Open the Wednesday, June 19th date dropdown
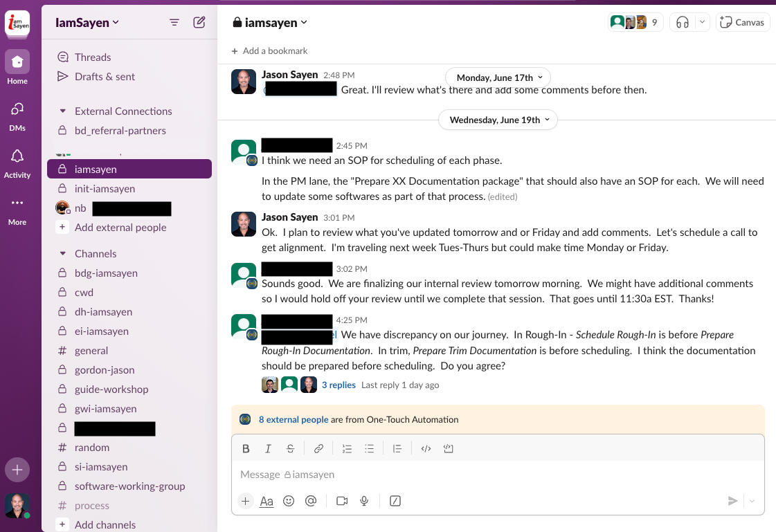776x532 pixels. pos(498,120)
